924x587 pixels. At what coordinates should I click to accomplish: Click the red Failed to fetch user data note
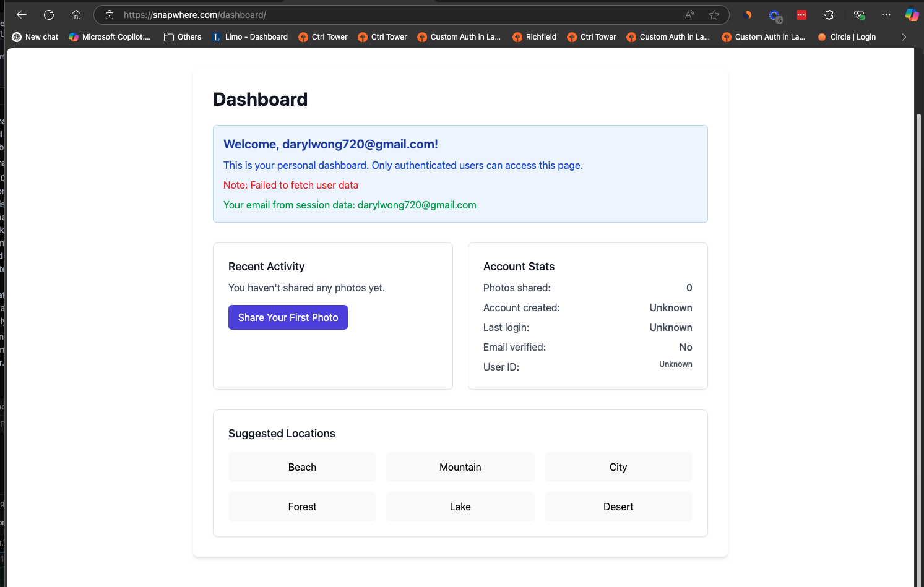291,185
